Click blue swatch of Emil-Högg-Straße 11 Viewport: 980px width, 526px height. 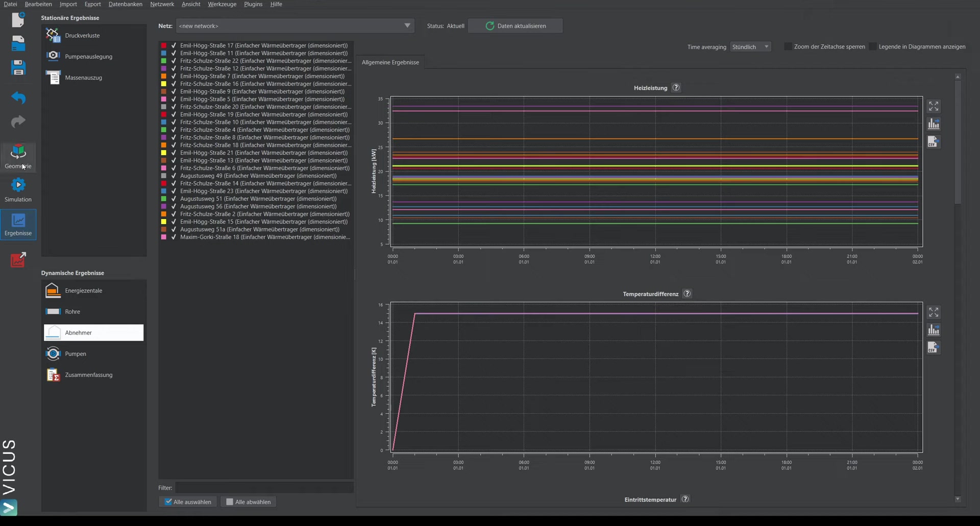click(164, 53)
